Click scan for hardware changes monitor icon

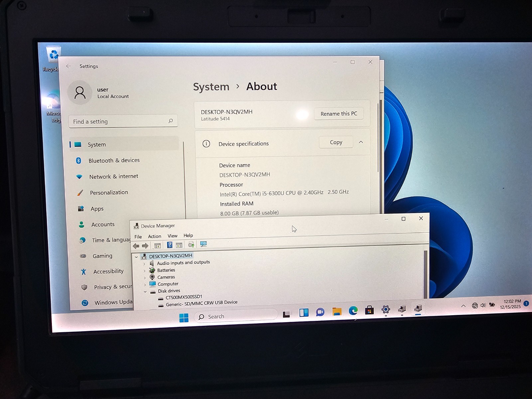203,244
